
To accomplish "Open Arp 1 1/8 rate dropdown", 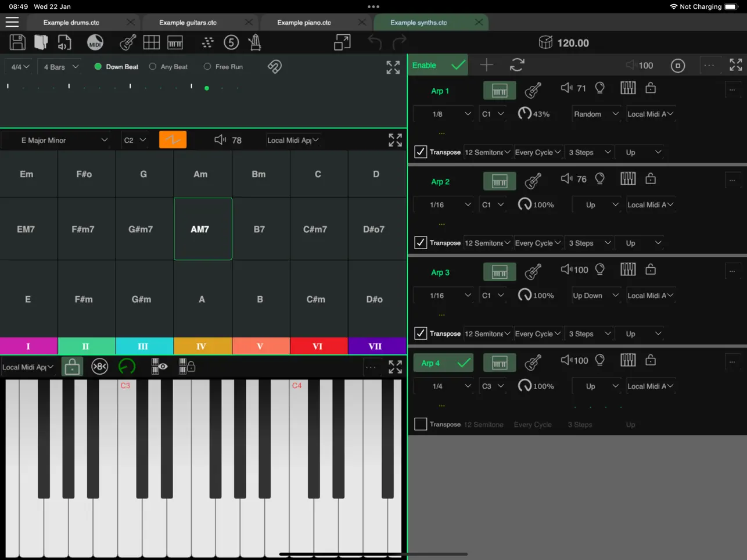I will pyautogui.click(x=444, y=114).
